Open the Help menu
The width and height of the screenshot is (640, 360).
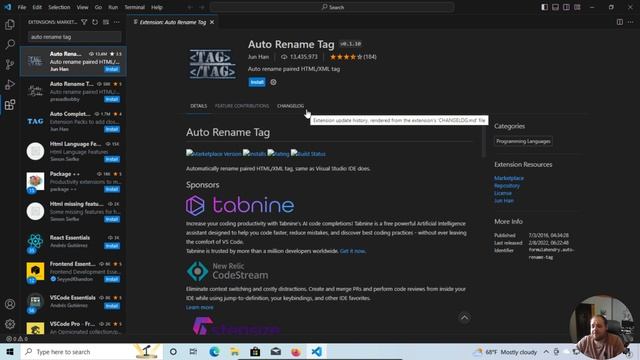pyautogui.click(x=157, y=7)
